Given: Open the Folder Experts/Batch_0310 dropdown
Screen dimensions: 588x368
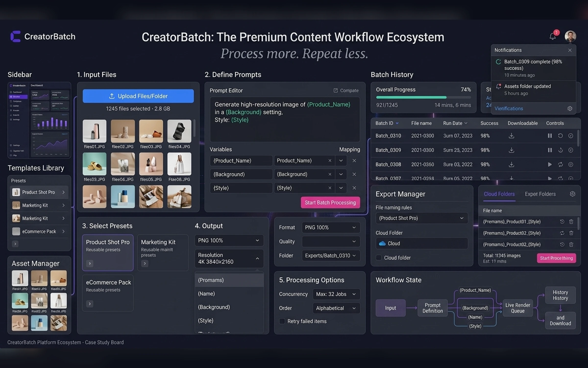Looking at the screenshot, I should tap(331, 255).
